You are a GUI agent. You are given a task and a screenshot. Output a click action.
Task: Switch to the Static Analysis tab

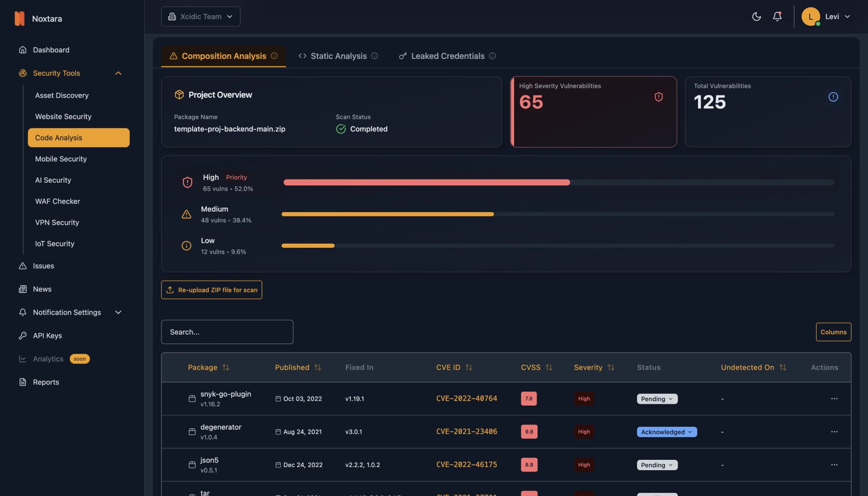pos(338,56)
